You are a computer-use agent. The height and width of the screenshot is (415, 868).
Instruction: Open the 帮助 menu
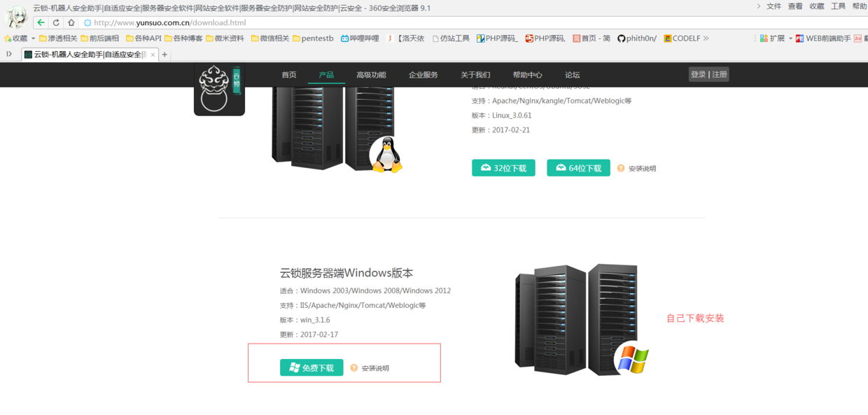(x=860, y=6)
